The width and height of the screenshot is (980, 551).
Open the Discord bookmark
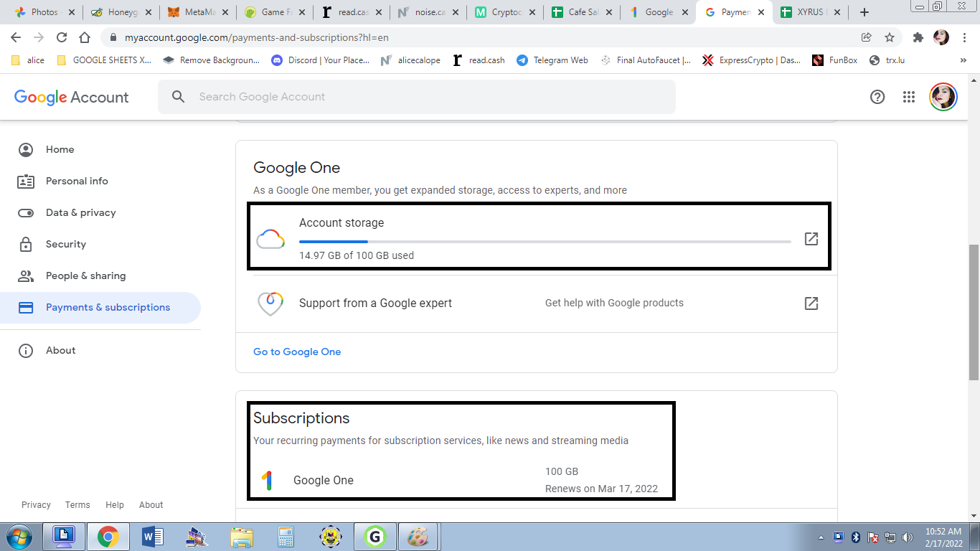click(x=321, y=60)
